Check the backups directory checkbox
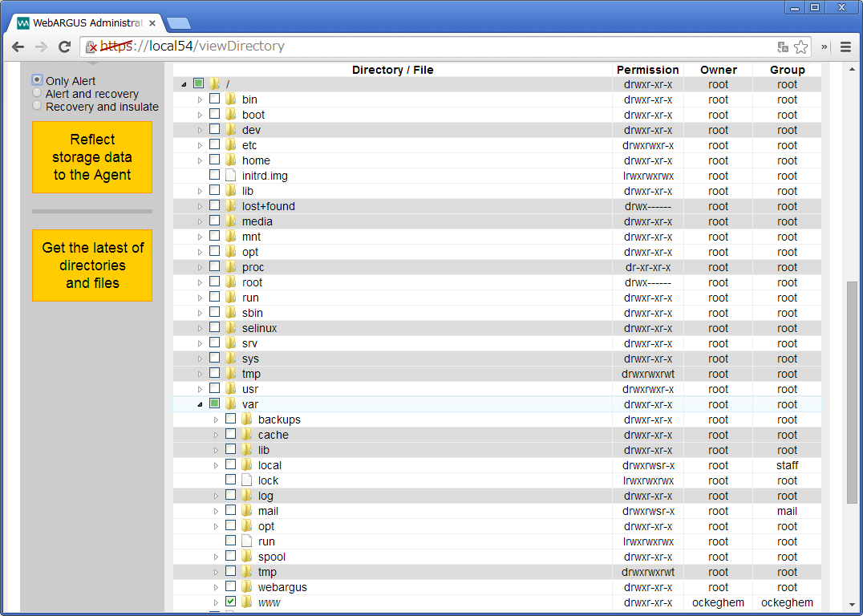Viewport: 863px width, 616px height. point(231,419)
